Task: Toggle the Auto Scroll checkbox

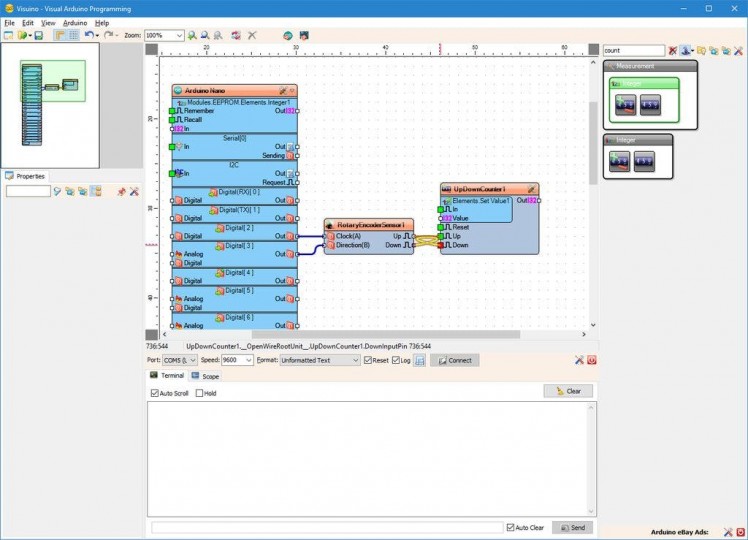Action: [154, 393]
